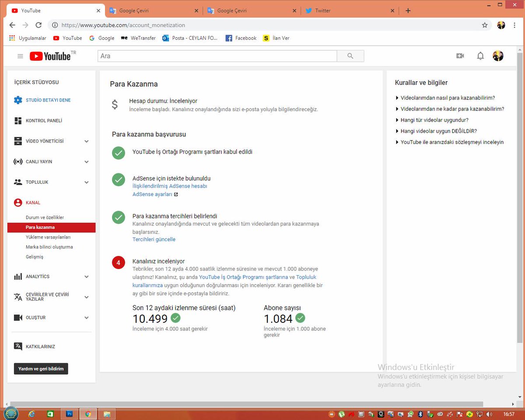The image size is (525, 420).
Task: Reload the page with refresh icon
Action: (38, 25)
